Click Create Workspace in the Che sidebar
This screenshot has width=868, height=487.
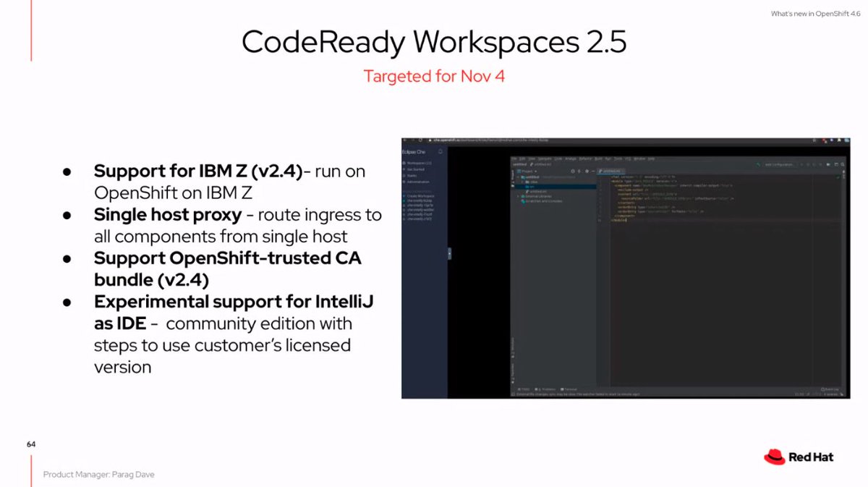(419, 196)
